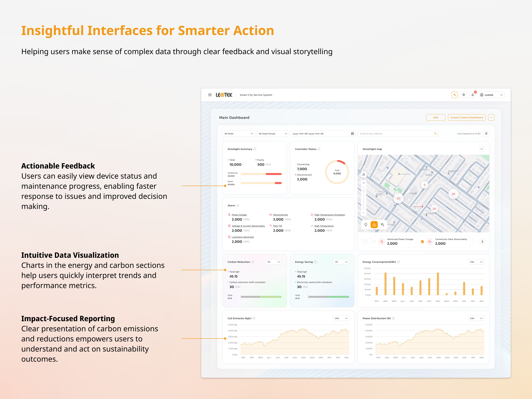Expand the All Asset Group dropdown

coord(273,134)
